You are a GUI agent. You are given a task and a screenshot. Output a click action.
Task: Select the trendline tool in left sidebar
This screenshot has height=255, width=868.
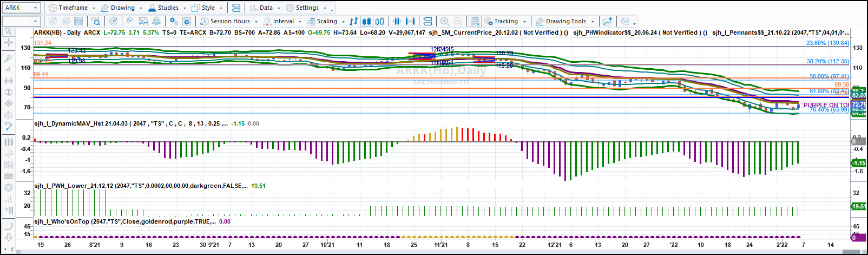(9, 58)
